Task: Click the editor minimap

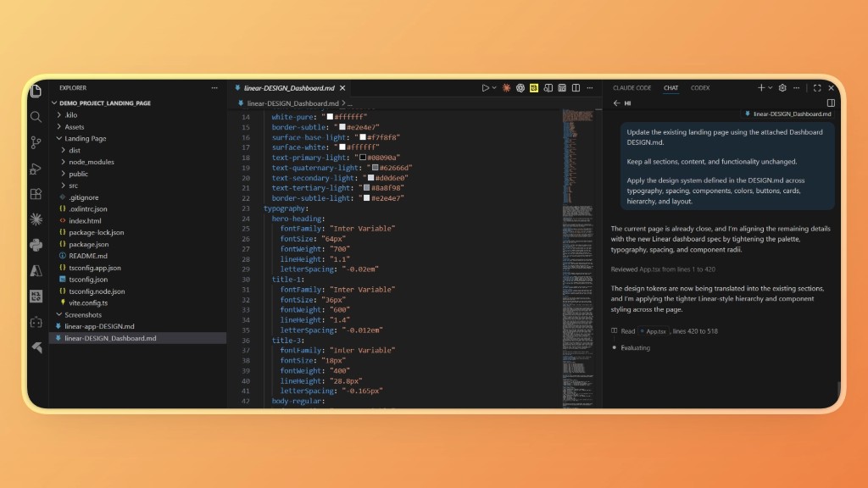Action: [x=577, y=258]
